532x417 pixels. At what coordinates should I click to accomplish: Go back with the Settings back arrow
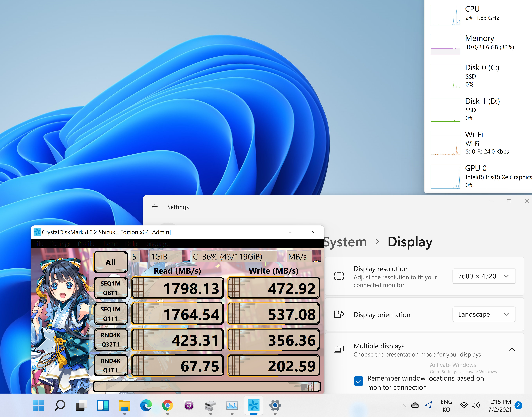[x=155, y=207]
